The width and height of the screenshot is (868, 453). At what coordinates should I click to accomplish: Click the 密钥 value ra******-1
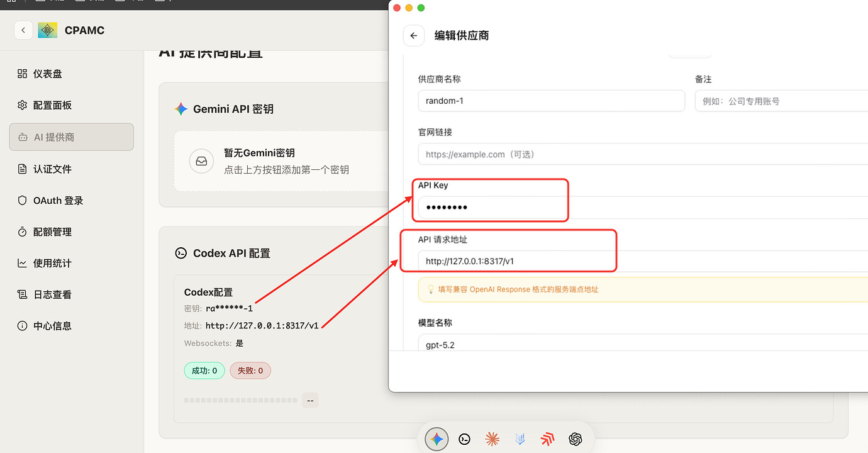pyautogui.click(x=230, y=308)
